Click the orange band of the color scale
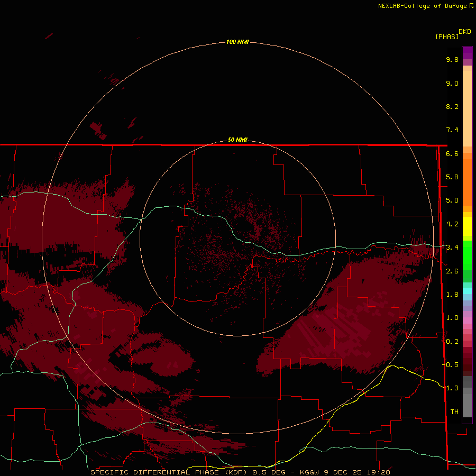The image size is (476, 476). [467, 183]
